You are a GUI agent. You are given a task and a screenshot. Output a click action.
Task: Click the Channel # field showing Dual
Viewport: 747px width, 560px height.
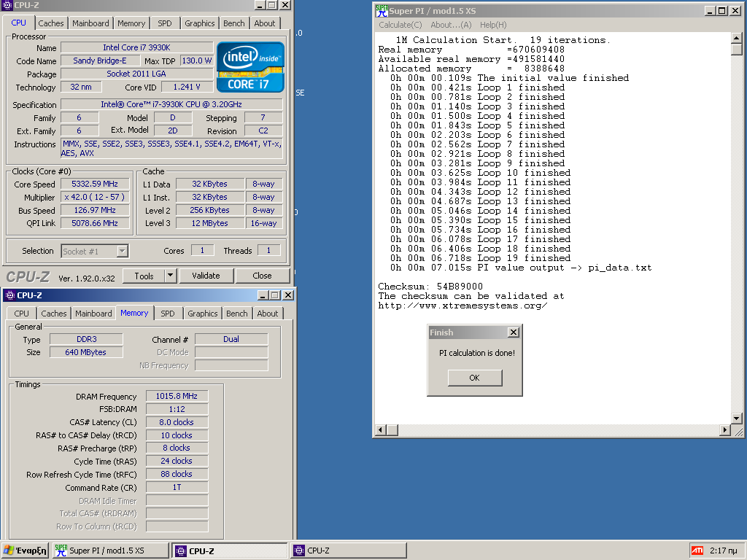[x=231, y=339]
